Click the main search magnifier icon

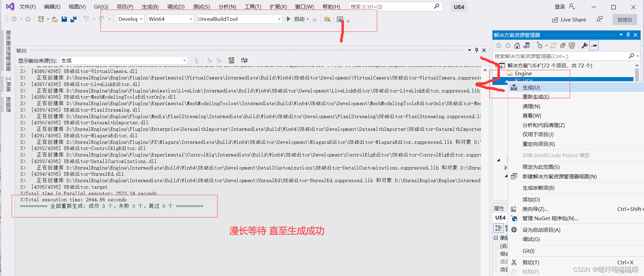(x=436, y=7)
